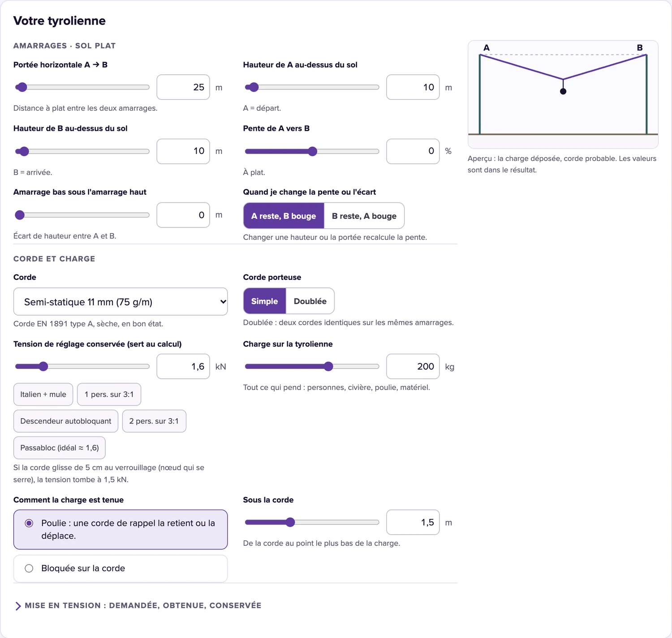Click the "De la corde au point le plus bas" hint
Screen dimensions: 672x638
[322, 543]
